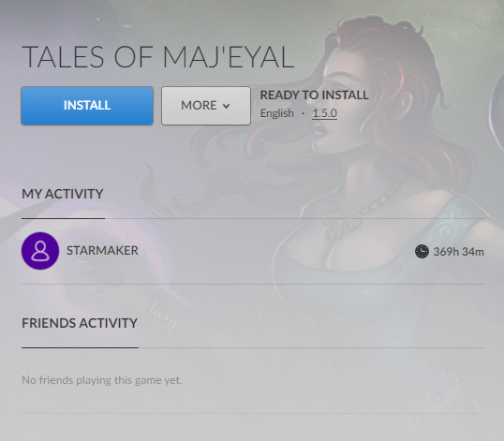
Task: Open the MORE dropdown menu
Action: coord(206,106)
